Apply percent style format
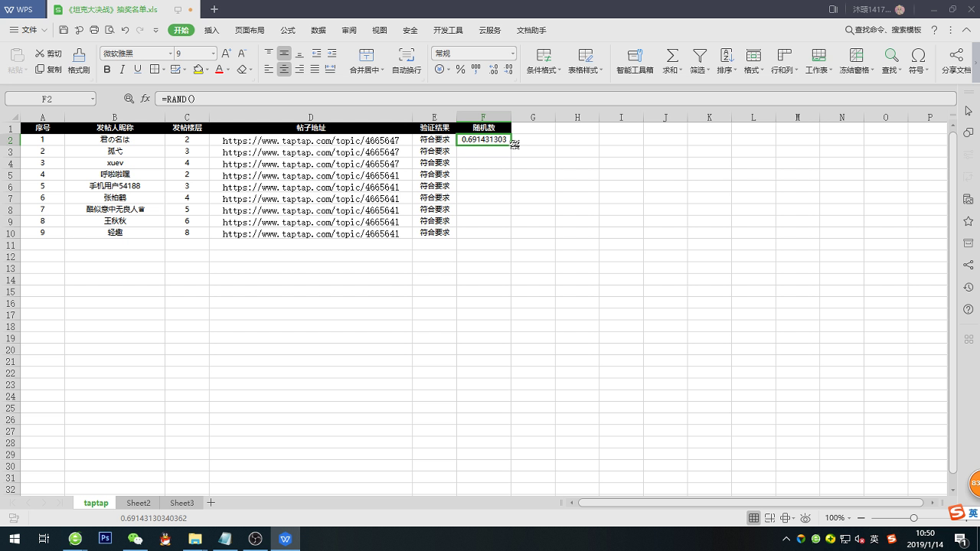This screenshot has height=551, width=980. coord(460,70)
